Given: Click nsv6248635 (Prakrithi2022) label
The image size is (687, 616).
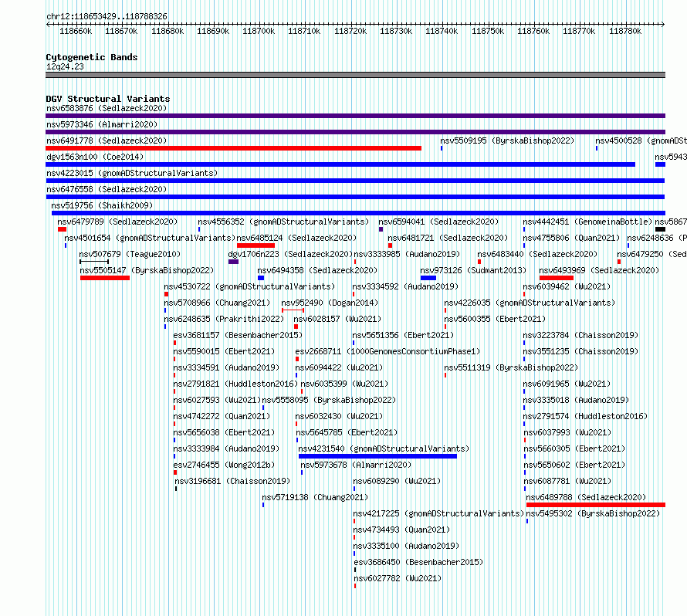Looking at the screenshot, I should (x=224, y=319).
